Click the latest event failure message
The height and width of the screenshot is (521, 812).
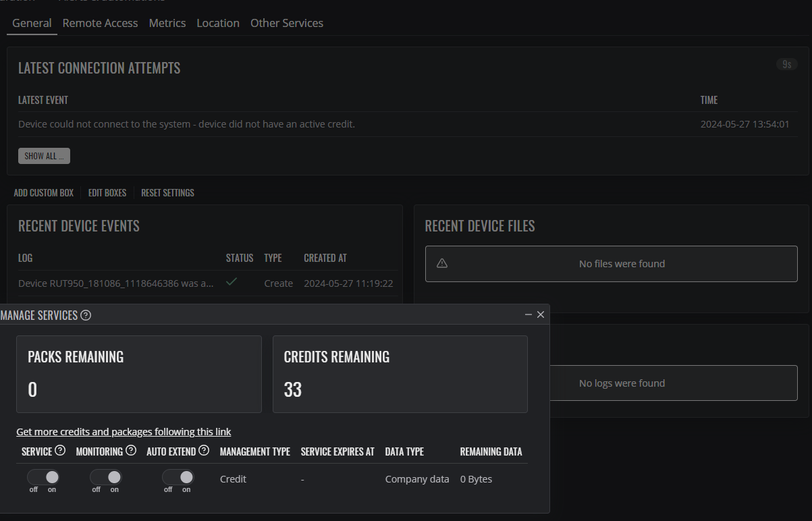[186, 124]
